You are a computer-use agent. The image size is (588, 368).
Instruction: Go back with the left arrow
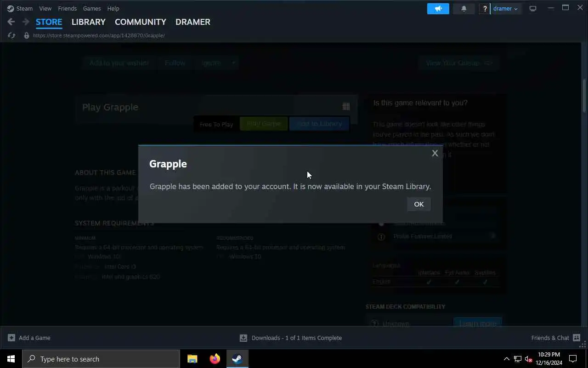[11, 22]
